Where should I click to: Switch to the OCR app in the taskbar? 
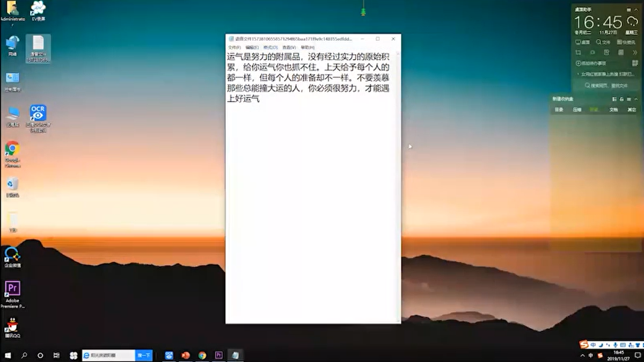(x=170, y=356)
